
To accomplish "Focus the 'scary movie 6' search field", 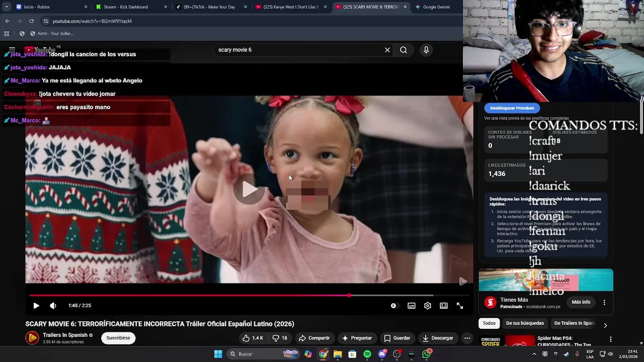I will [x=299, y=50].
